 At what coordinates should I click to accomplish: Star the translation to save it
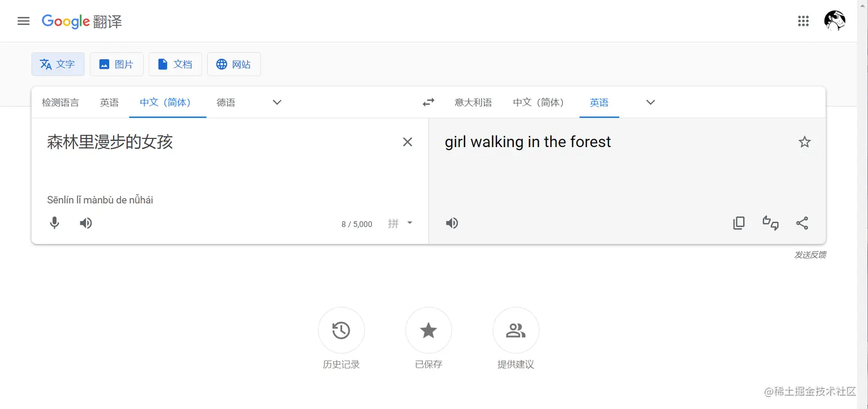[804, 141]
